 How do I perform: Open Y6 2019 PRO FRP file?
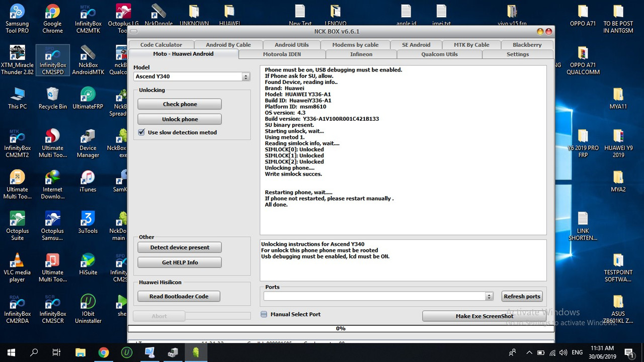click(x=583, y=143)
